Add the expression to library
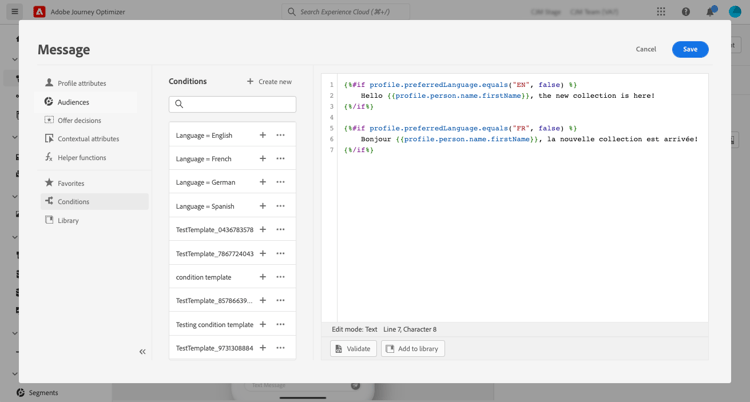The height and width of the screenshot is (402, 750). (x=413, y=349)
